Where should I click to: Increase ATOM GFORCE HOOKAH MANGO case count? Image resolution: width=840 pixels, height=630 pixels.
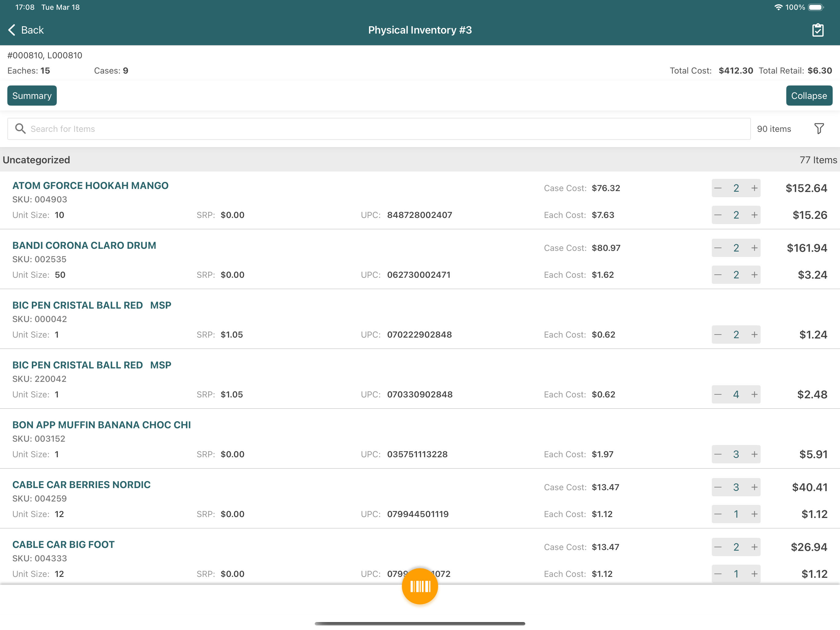754,188
